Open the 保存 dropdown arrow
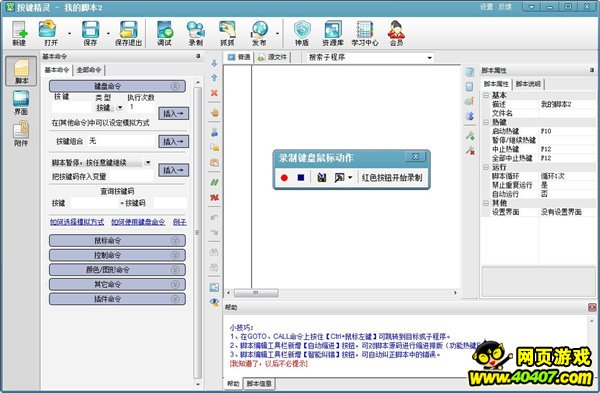Screen dimensions: 600x393 108,34
